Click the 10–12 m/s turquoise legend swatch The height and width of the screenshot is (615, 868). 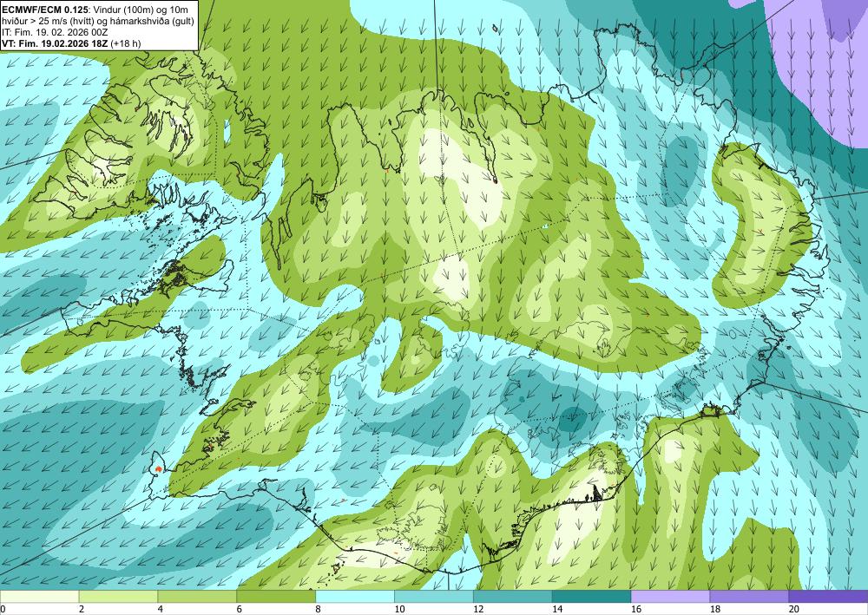point(433,597)
